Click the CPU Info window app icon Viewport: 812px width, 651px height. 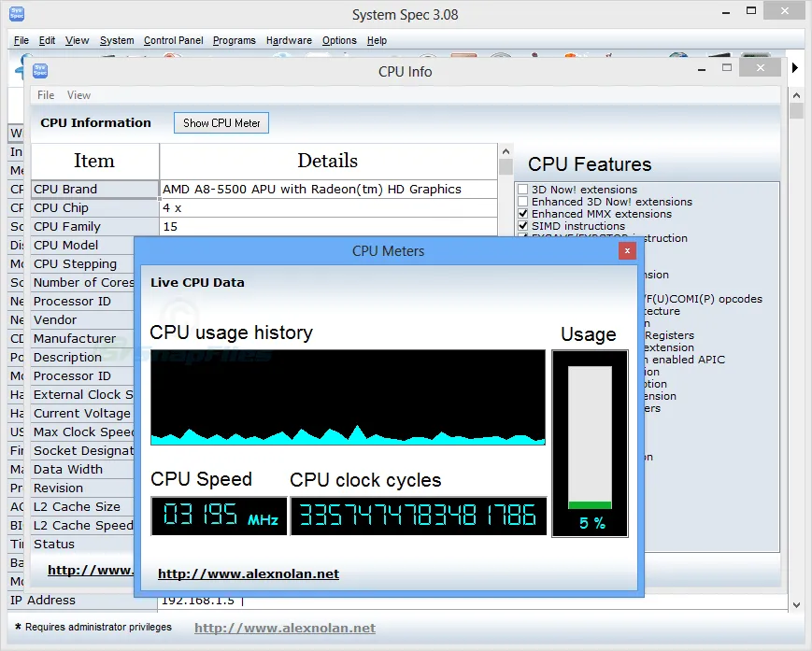point(40,70)
